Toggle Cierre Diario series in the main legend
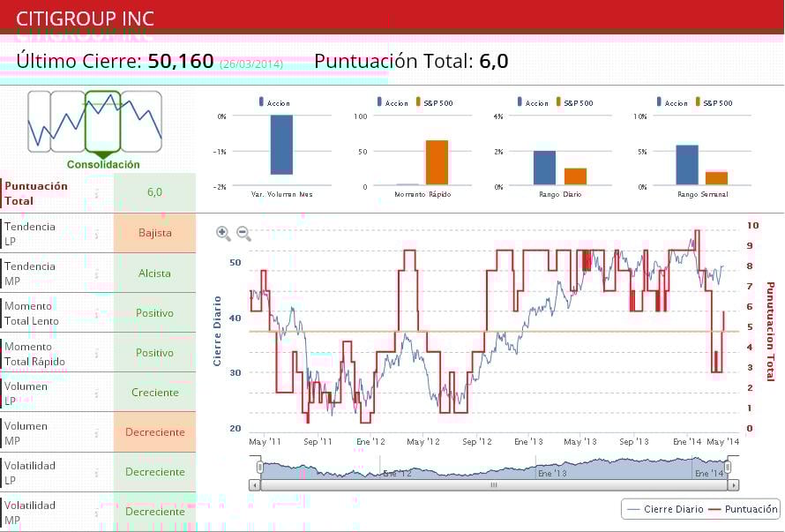Screen dimensions: 785x532 (665, 509)
